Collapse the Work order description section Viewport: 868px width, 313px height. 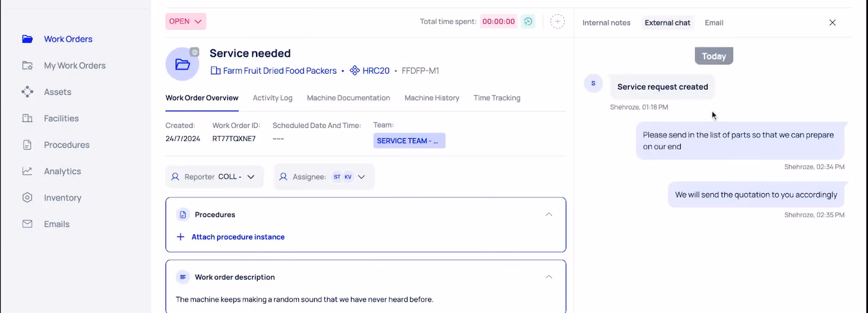(549, 277)
